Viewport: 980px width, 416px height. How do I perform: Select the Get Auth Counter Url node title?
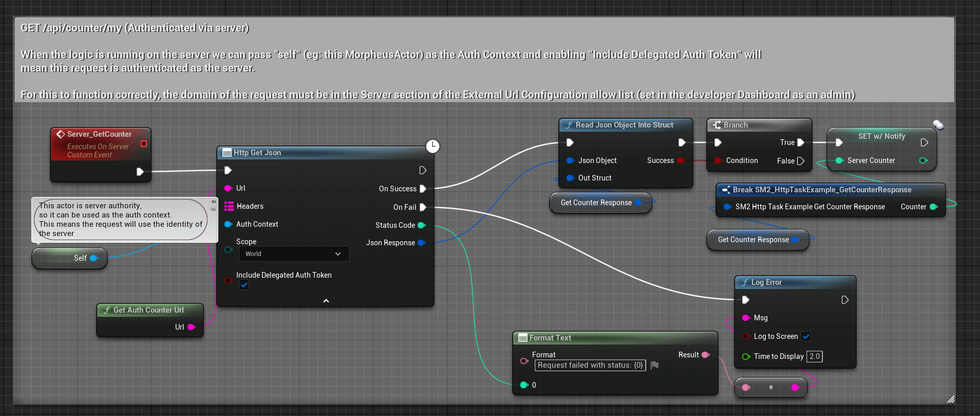pyautogui.click(x=148, y=310)
